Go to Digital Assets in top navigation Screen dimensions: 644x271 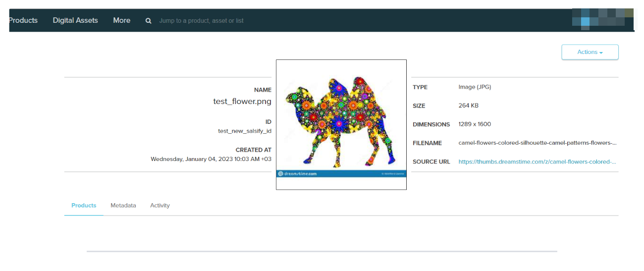[75, 20]
